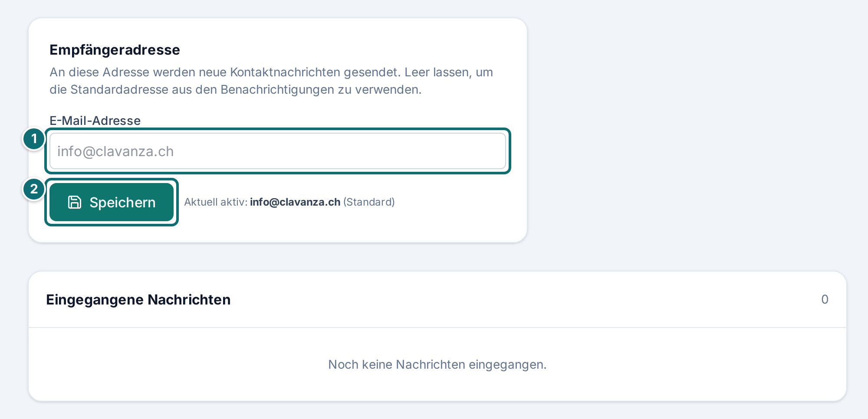Click description text about Kontaktnachrichten

[271, 81]
